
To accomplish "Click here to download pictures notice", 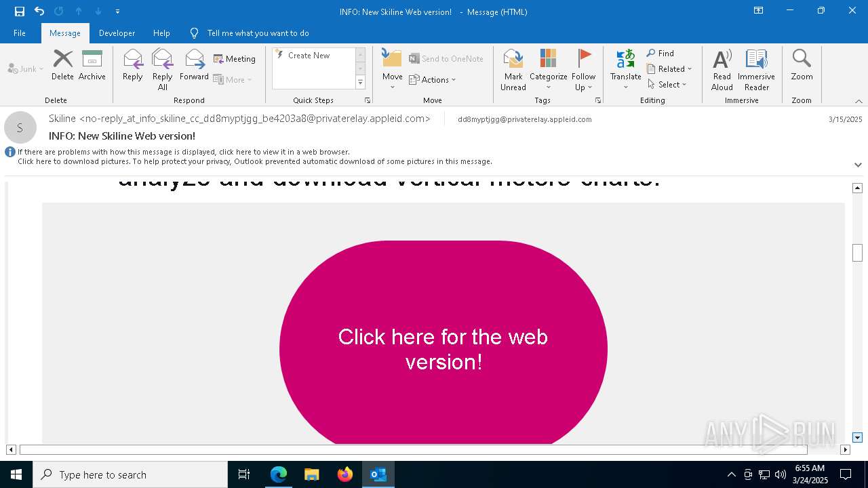I will coord(255,161).
